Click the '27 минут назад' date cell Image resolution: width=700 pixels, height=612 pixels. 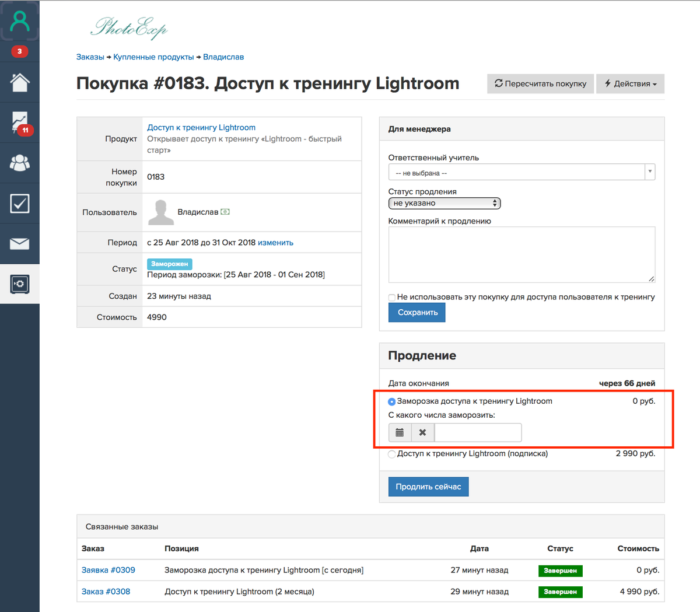pos(480,570)
